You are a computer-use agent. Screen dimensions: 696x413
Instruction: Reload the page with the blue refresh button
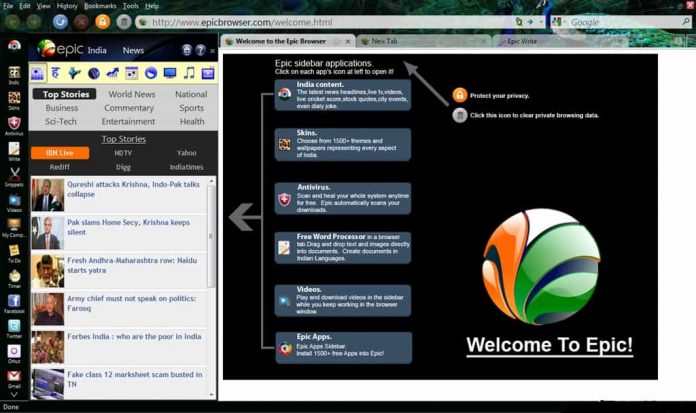click(x=60, y=21)
